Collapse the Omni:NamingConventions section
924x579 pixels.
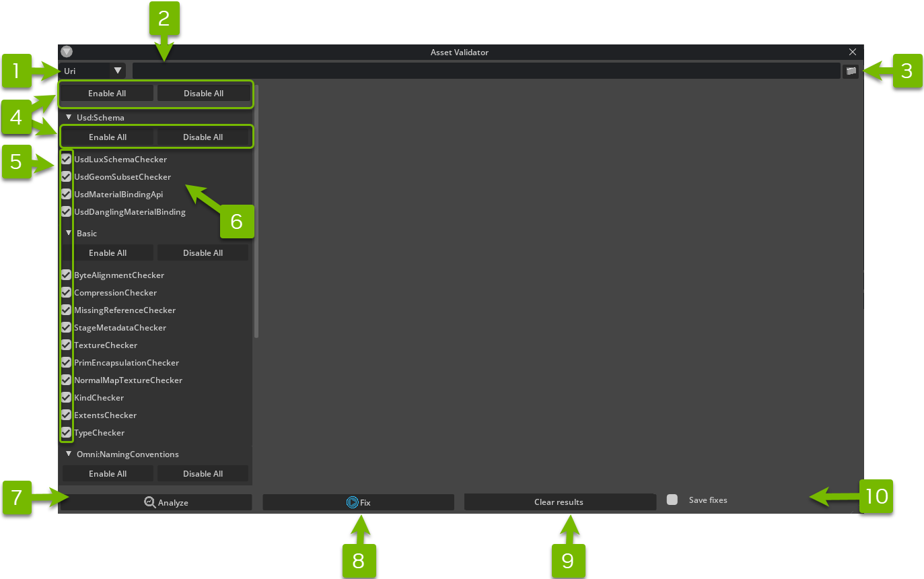point(68,454)
